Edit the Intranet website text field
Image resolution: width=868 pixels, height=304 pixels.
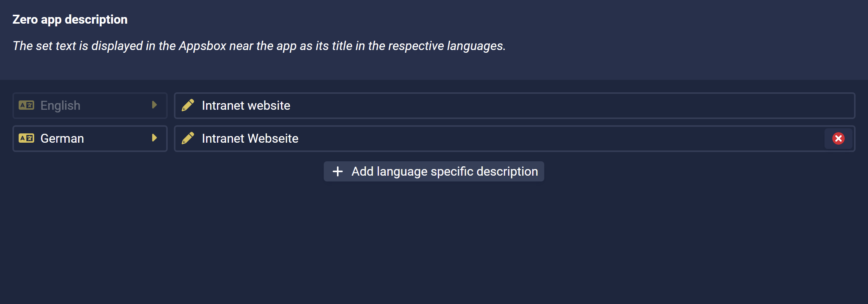point(515,105)
